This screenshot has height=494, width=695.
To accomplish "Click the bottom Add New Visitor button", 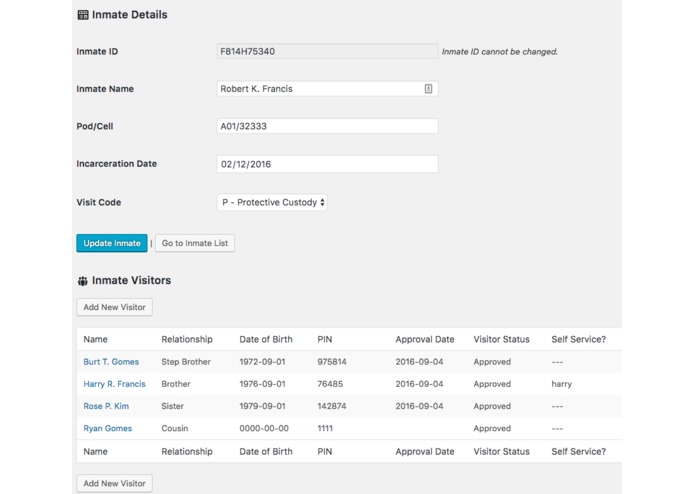I will 114,483.
